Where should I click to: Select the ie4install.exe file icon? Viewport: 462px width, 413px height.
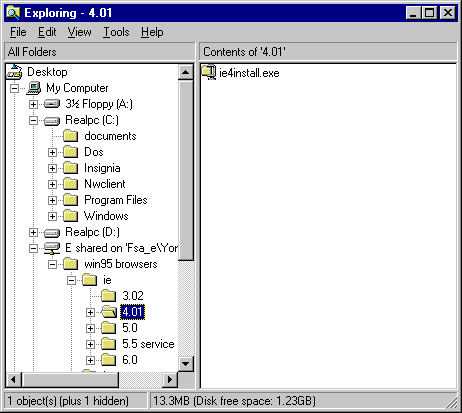[x=209, y=73]
